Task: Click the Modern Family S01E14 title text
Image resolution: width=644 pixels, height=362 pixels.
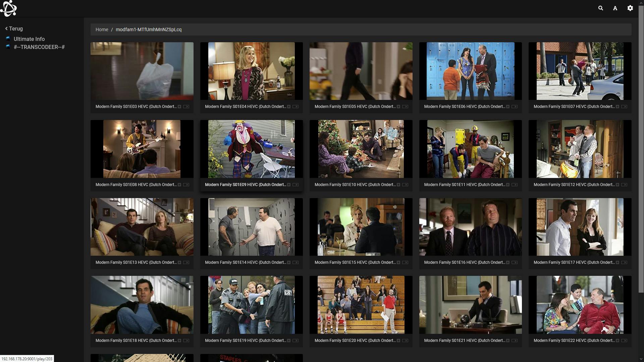Action: [x=245, y=262]
